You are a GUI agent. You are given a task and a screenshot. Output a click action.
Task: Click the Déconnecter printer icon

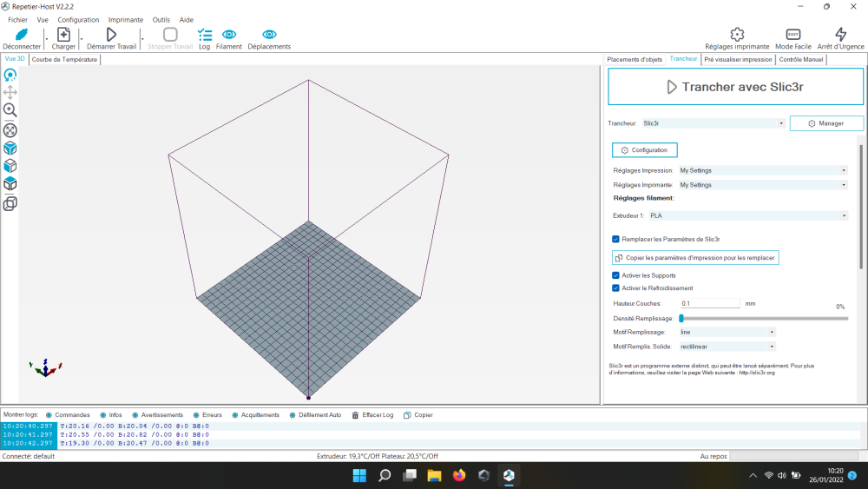point(22,35)
